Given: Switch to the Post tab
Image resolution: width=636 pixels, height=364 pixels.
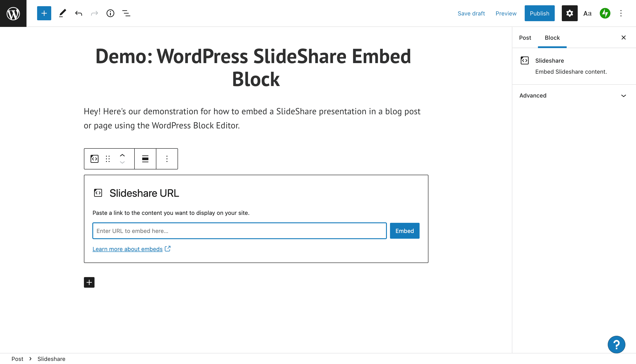Looking at the screenshot, I should pos(525,38).
